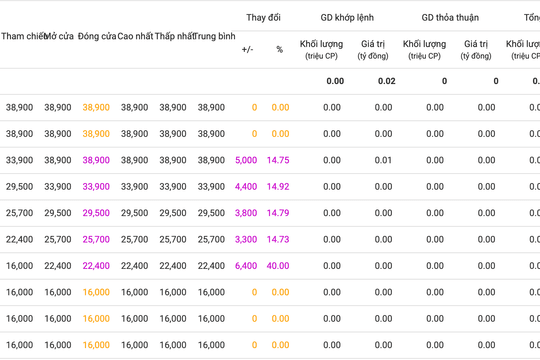This screenshot has height=360, width=540.
Task: Click the 6,400 change value
Action: pos(246,266)
